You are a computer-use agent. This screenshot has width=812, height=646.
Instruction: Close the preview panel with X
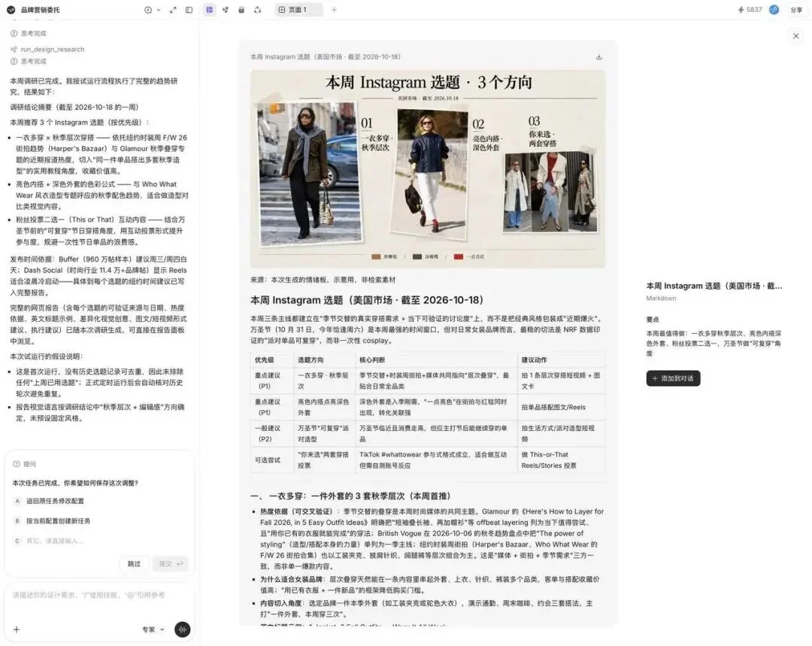pyautogui.click(x=796, y=36)
